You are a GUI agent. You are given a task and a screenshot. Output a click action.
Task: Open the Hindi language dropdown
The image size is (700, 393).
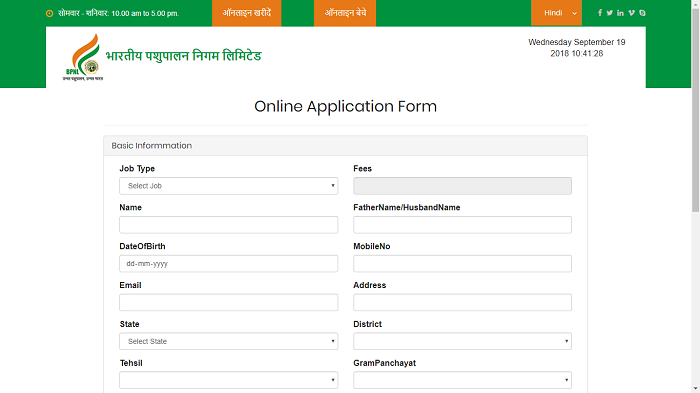556,13
